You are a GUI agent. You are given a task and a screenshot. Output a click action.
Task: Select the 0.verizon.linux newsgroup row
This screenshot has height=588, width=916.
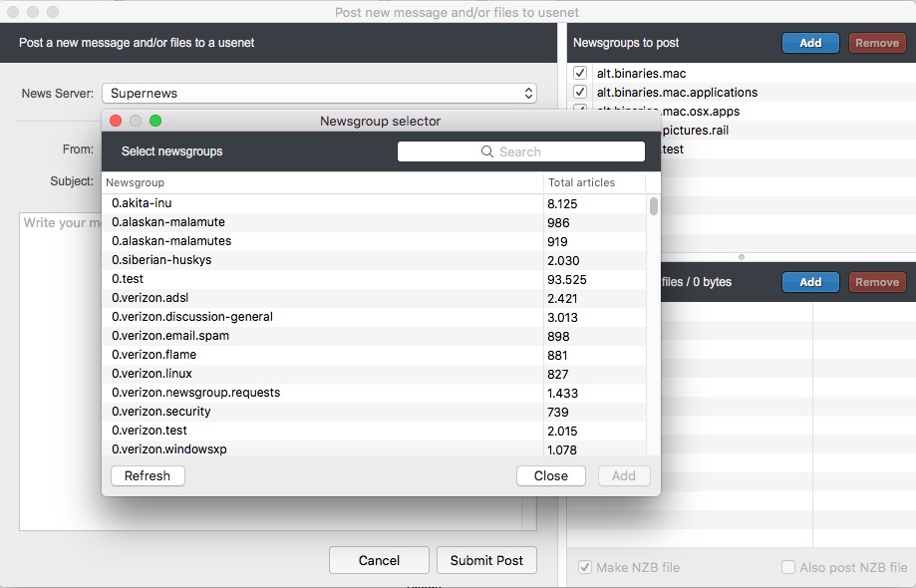tap(374, 374)
